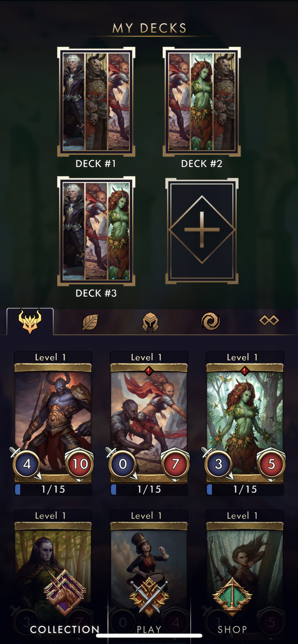The height and width of the screenshot is (644, 298).
Task: Switch to the leaf faction tab
Action: (x=90, y=321)
